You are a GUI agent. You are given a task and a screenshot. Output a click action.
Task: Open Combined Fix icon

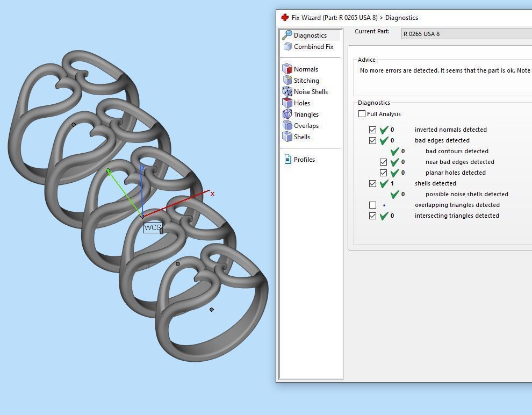(x=287, y=46)
